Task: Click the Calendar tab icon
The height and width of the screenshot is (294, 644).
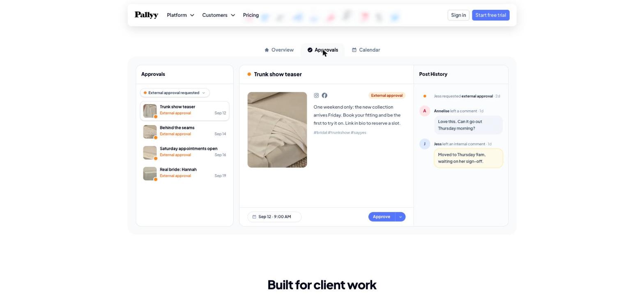Action: pos(354,50)
